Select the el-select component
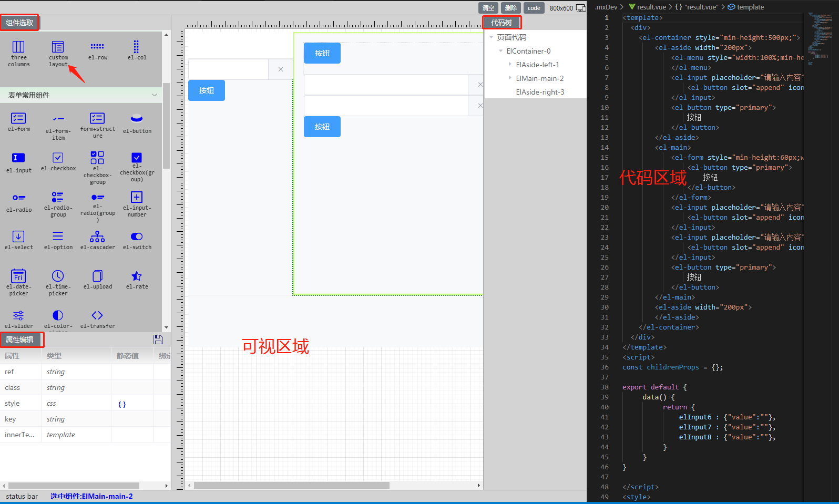Viewport: 839px width, 504px height. tap(18, 240)
